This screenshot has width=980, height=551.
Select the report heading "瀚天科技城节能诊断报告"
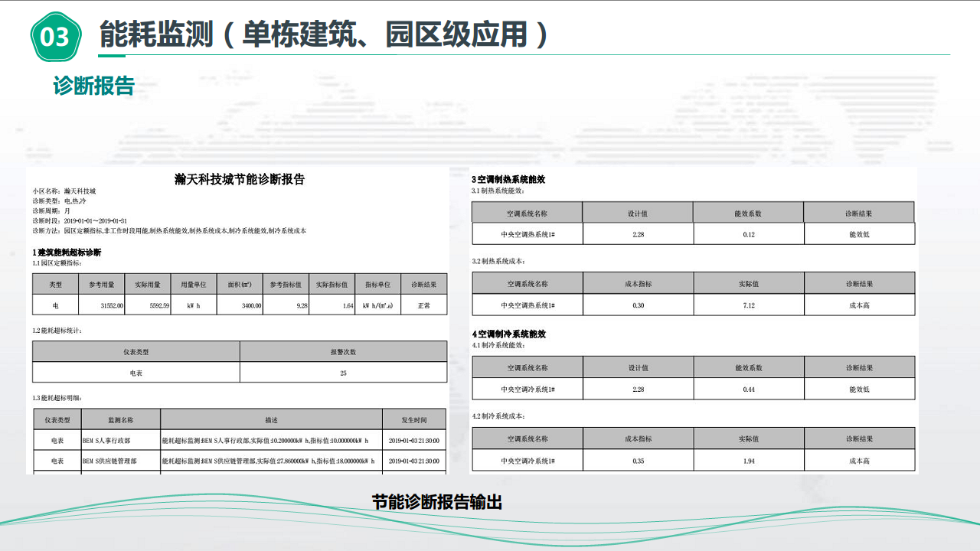click(239, 179)
